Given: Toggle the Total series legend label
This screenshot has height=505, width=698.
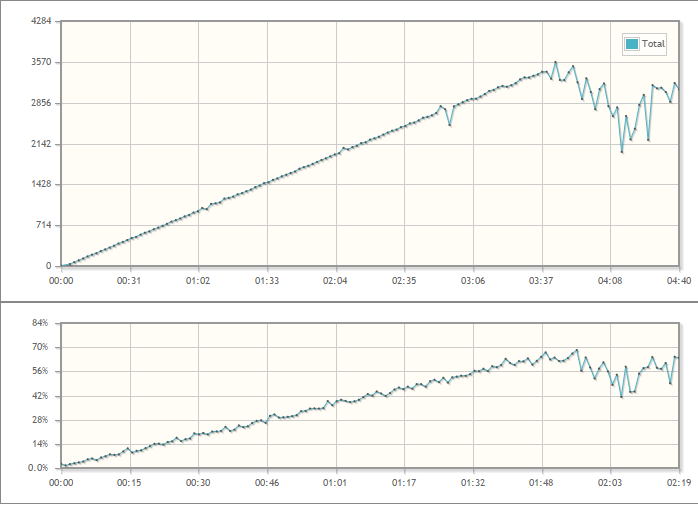Looking at the screenshot, I should [x=653, y=44].
